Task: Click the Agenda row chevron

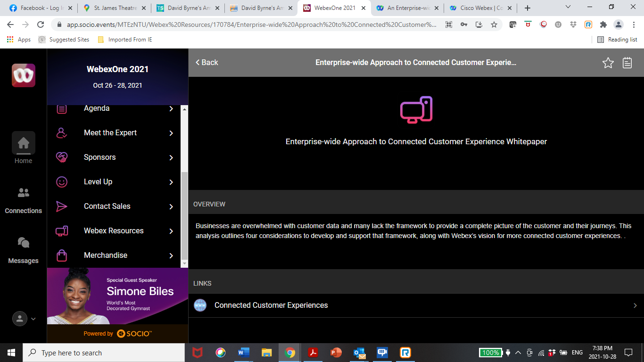Action: [x=171, y=109]
